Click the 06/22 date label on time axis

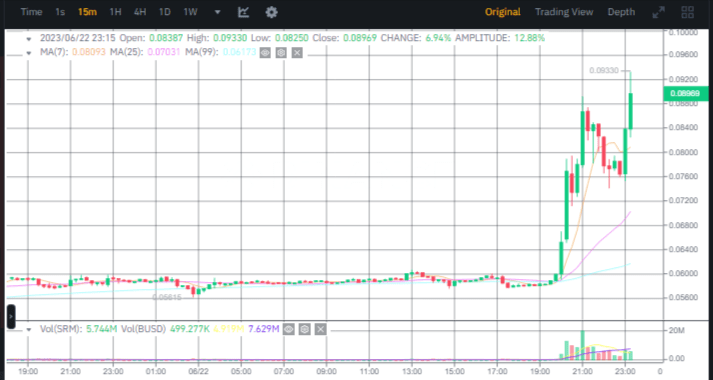pyautogui.click(x=198, y=371)
